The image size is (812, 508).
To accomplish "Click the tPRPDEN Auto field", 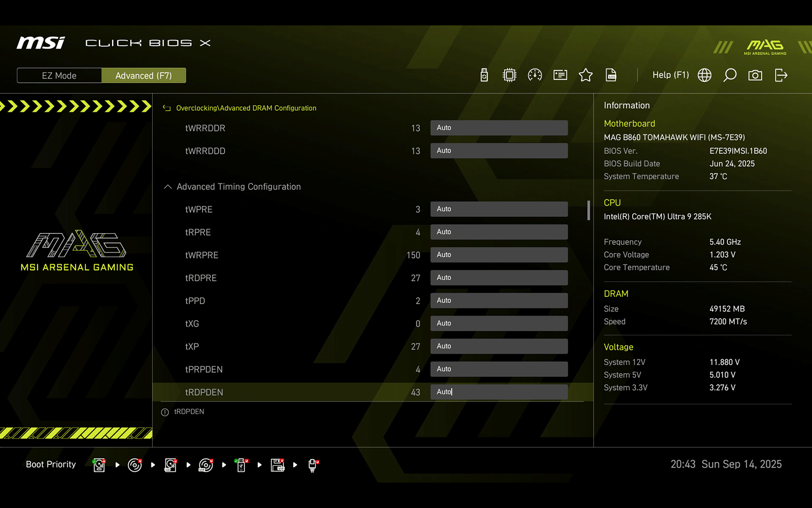I will pos(499,369).
